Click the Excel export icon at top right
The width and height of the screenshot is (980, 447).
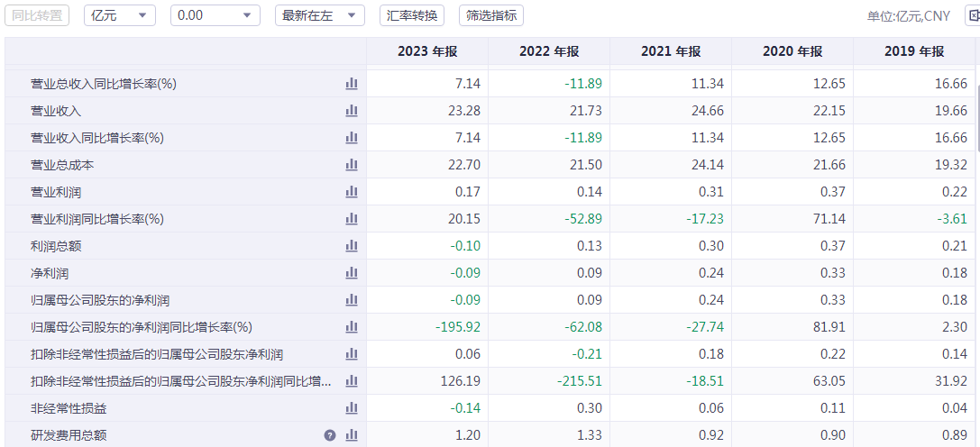(973, 15)
